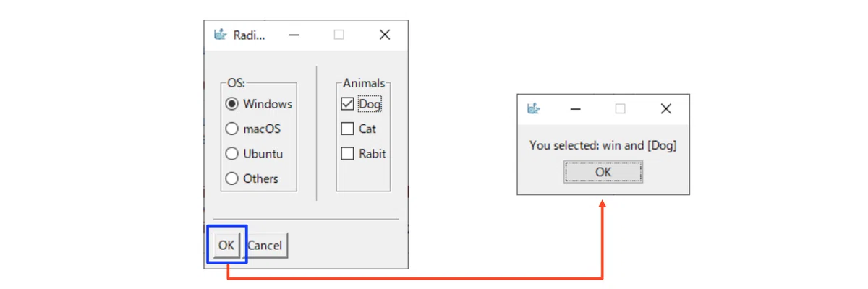Click the feather icon in message dialog
The height and width of the screenshot is (289, 868).
(x=534, y=108)
